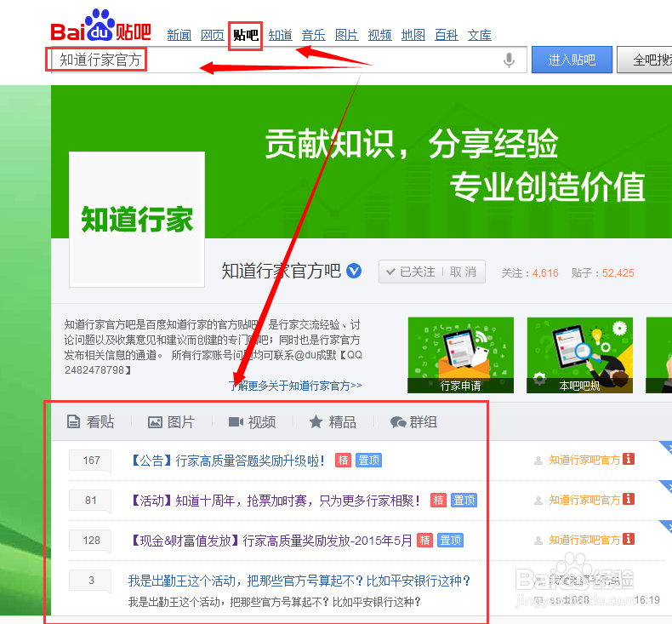The width and height of the screenshot is (672, 624).
Task: Click the 置顶 badge on the 活动 post
Action: 464,500
